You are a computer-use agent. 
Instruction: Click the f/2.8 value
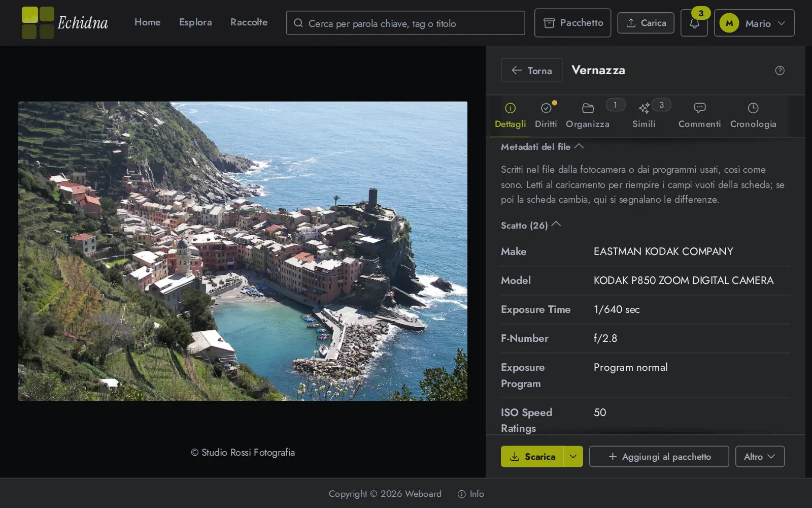[x=605, y=338]
